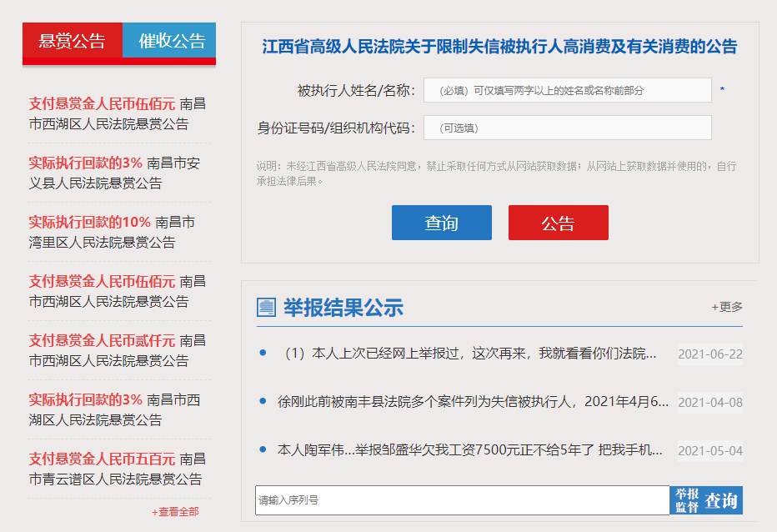This screenshot has width=777, height=532.
Task: Switch to the 催收公告 tab
Action: point(169,41)
